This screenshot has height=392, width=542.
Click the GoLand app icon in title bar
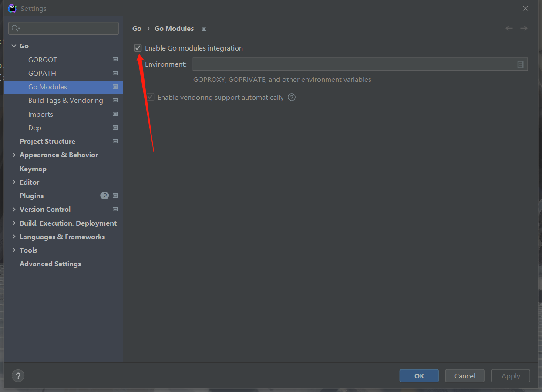(12, 8)
